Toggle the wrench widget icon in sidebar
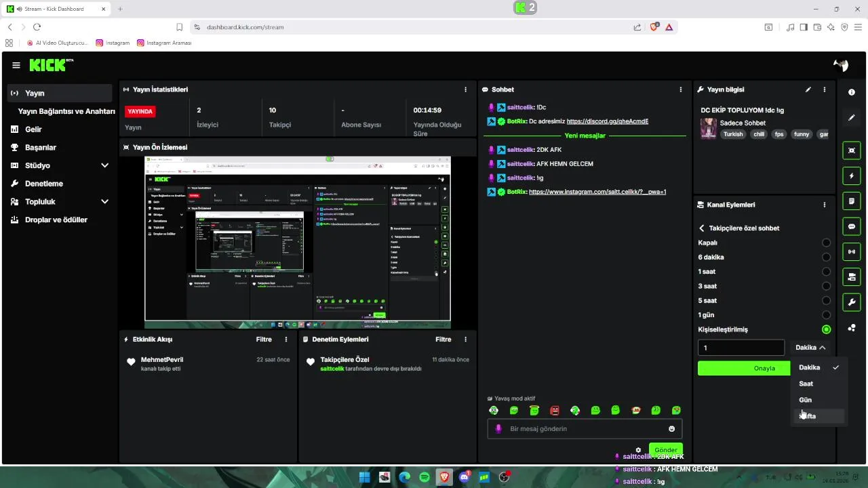Viewport: 868px width, 488px height. (x=852, y=302)
